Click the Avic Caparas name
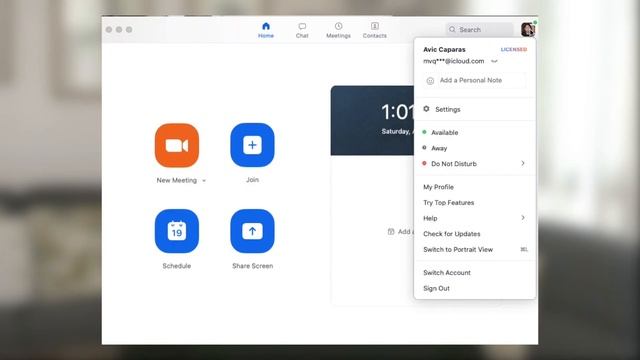This screenshot has height=360, width=640. pos(444,49)
